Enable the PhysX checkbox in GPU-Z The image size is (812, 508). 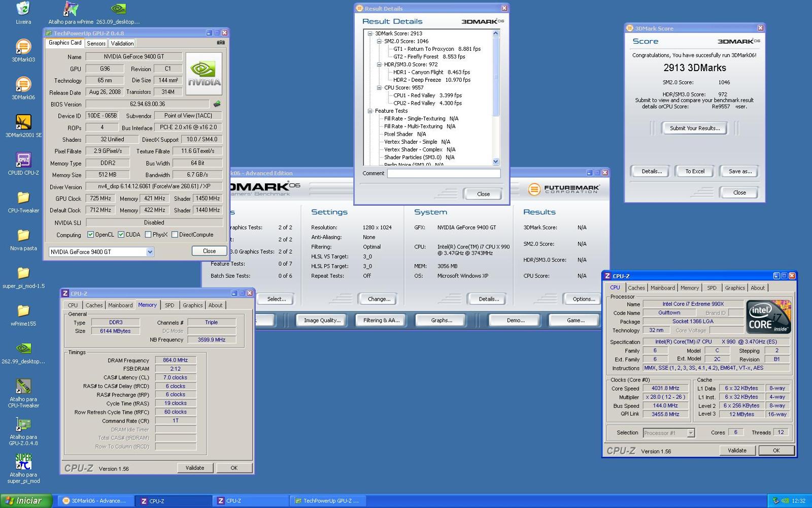pyautogui.click(x=148, y=235)
